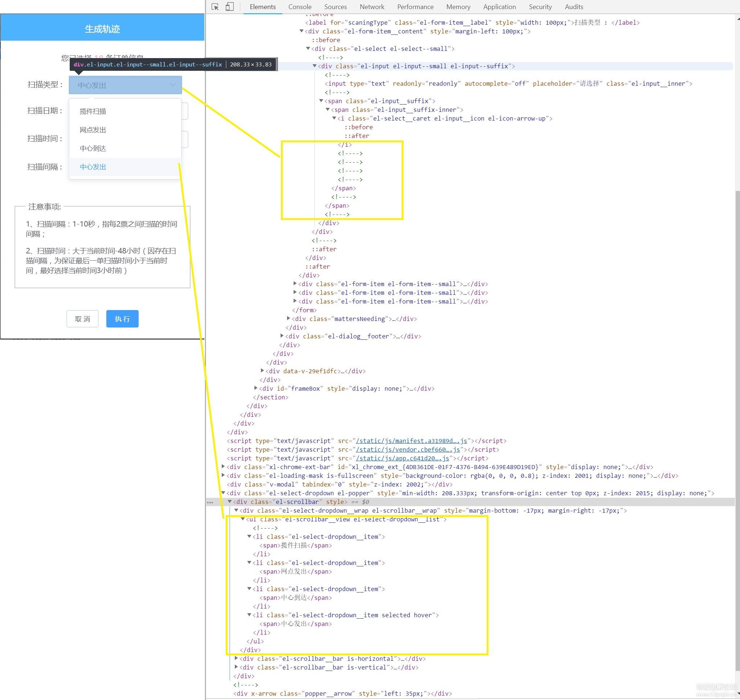Image resolution: width=740 pixels, height=700 pixels.
Task: Click the 生成轨迹 dialog header
Action: tap(103, 29)
